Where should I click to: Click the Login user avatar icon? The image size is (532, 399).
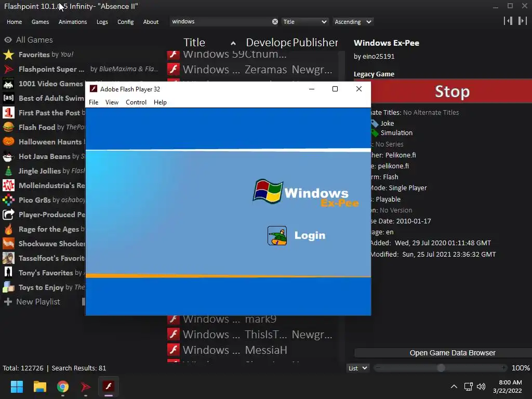pos(277,235)
